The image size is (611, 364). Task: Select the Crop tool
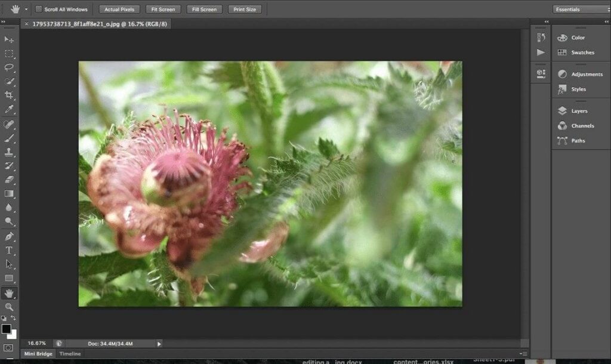point(8,95)
